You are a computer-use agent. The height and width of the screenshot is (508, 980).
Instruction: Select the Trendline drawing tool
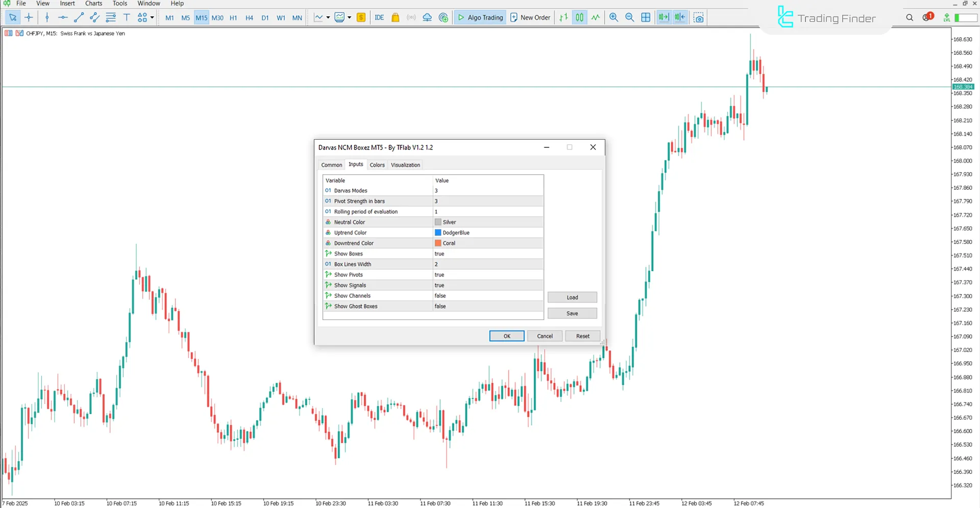pos(78,17)
